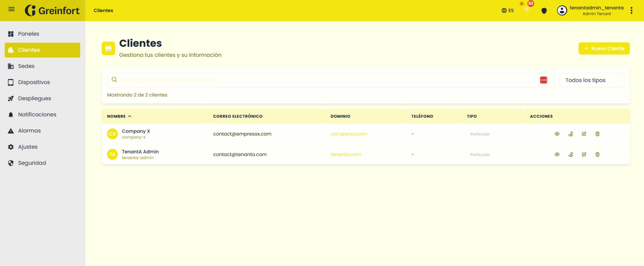
Task: Click the CX avatar
Action: point(112,134)
